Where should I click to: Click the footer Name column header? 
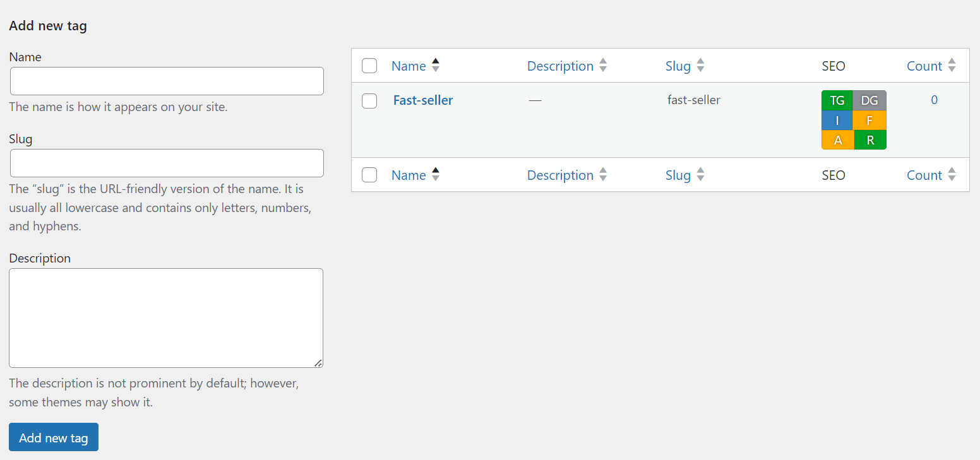click(409, 175)
